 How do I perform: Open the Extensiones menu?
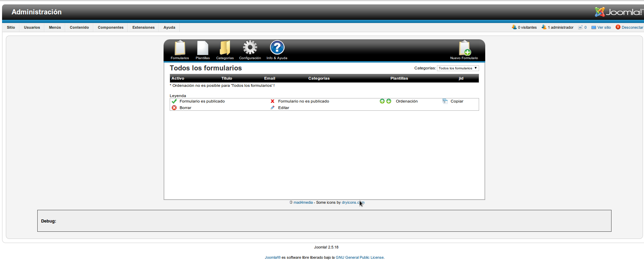point(143,27)
